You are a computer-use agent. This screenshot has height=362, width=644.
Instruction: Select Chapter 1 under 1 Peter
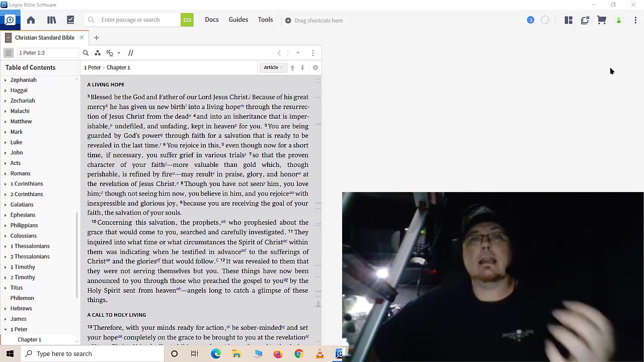click(x=30, y=340)
